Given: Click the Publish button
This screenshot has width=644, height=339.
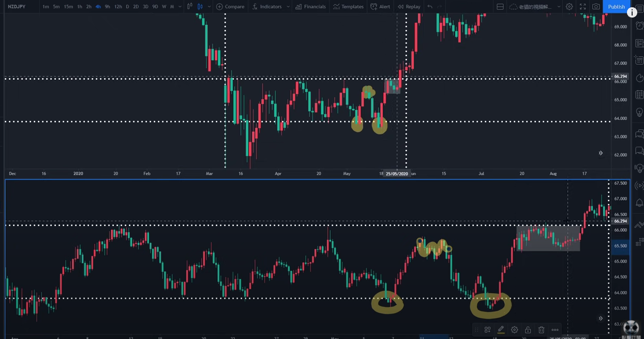Looking at the screenshot, I should click(616, 7).
